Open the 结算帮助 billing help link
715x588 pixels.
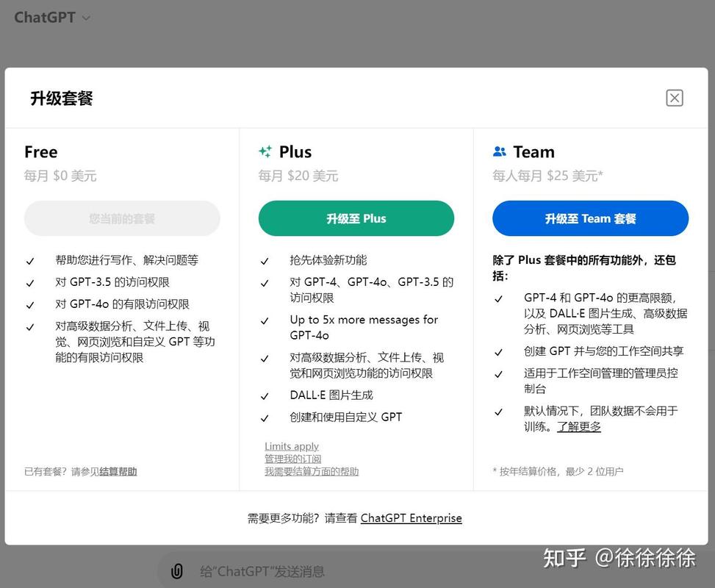pos(118,472)
